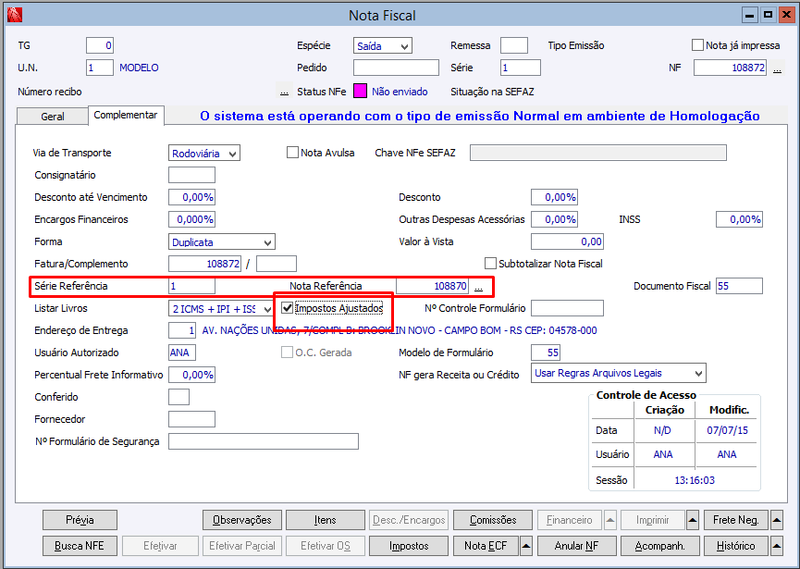Click the Pedido input field
Screen dimensions: 800x569
point(396,68)
